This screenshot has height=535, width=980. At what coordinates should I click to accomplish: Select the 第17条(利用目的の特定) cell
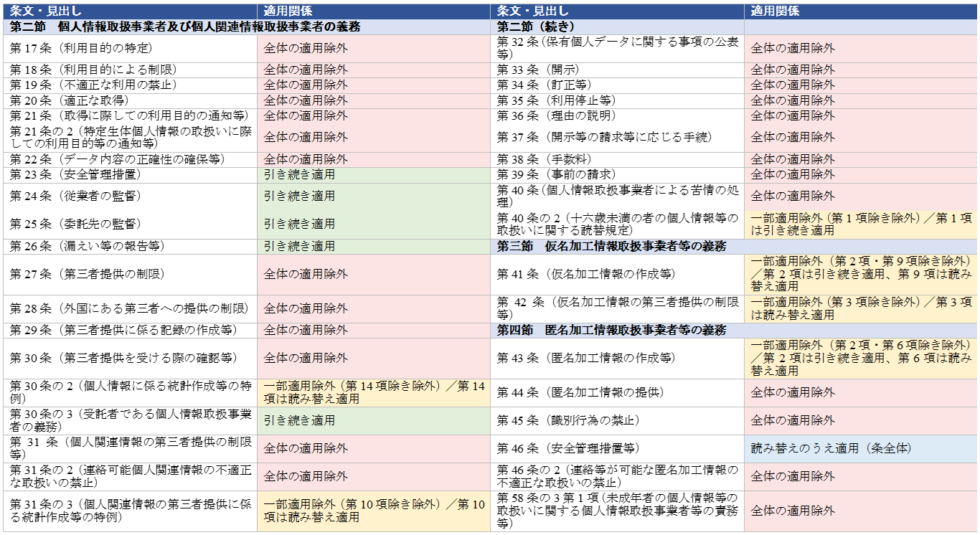131,49
